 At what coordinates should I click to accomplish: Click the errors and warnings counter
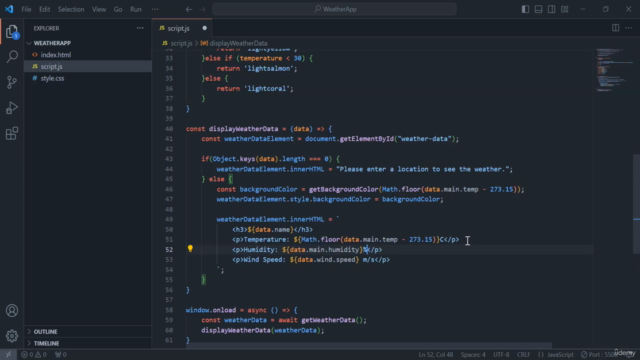(34, 354)
